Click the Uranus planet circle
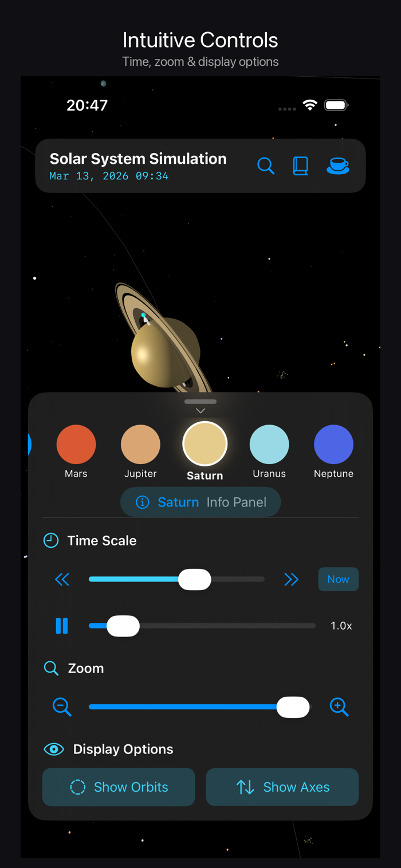Viewport: 401px width, 868px height. (269, 445)
